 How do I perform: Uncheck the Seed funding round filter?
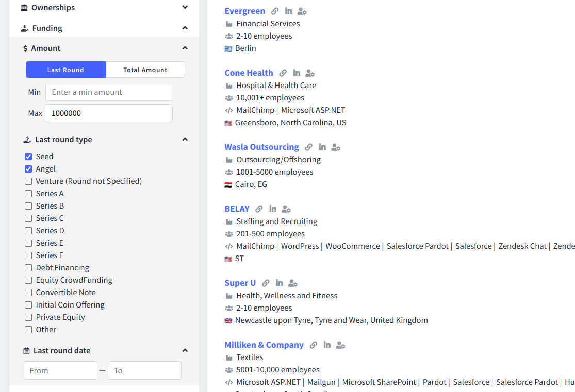pyautogui.click(x=28, y=156)
